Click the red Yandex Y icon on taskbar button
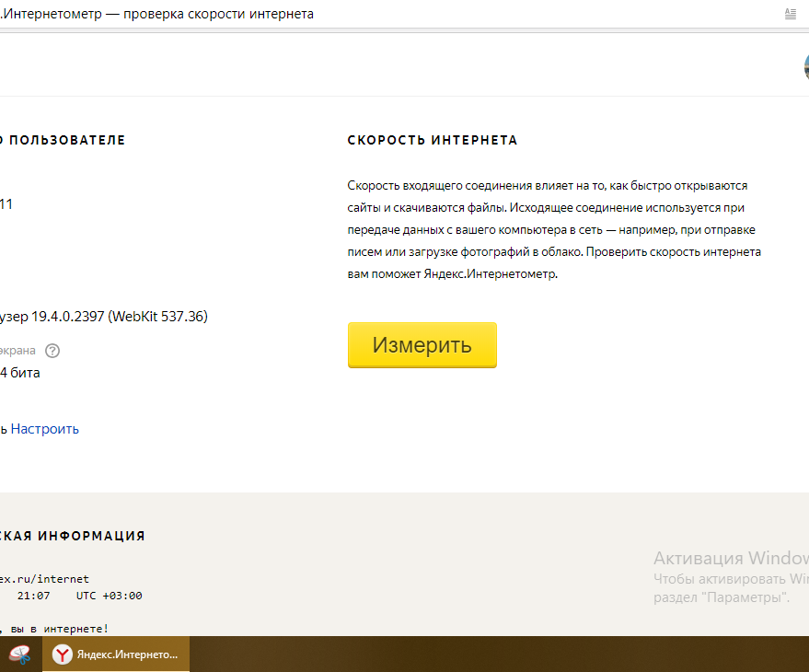Viewport: 809px width, 672px height. pos(62,654)
